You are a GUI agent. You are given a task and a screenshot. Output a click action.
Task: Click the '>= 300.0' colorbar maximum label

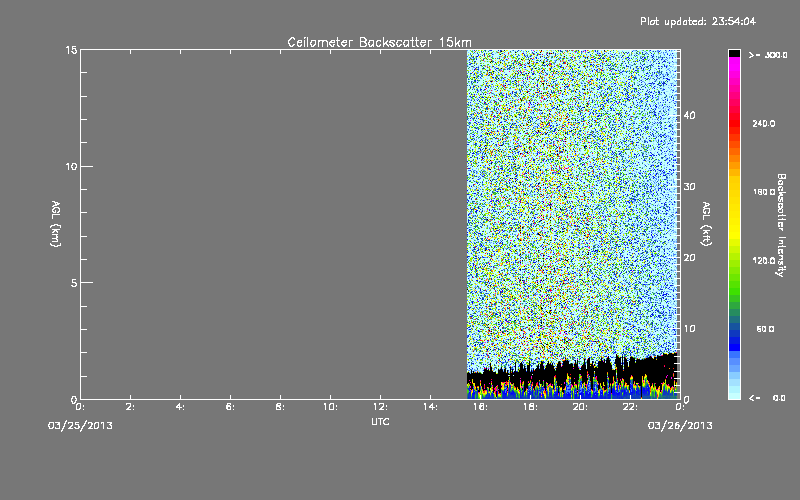768,55
